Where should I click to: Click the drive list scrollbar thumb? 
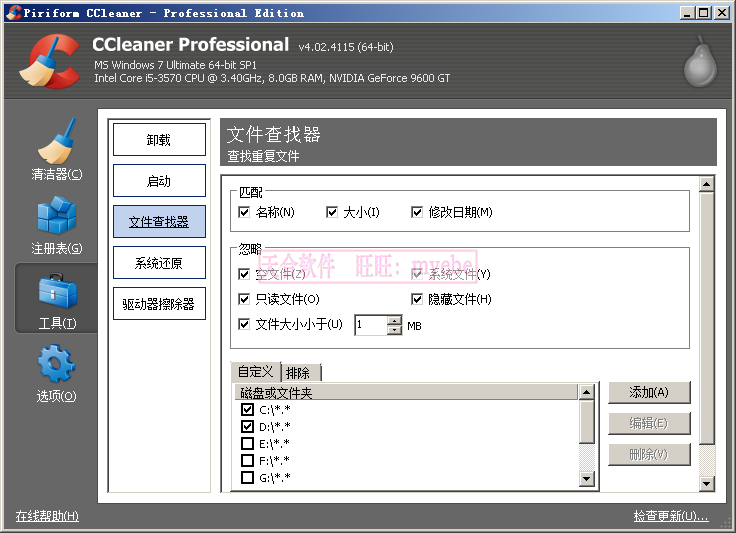coord(587,421)
